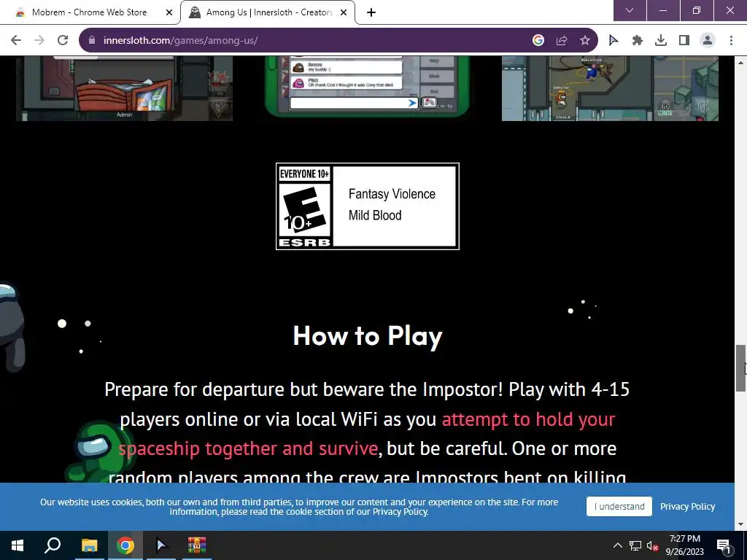This screenshot has width=747, height=560.
Task: Click the scrollbar down arrow
Action: (740, 524)
